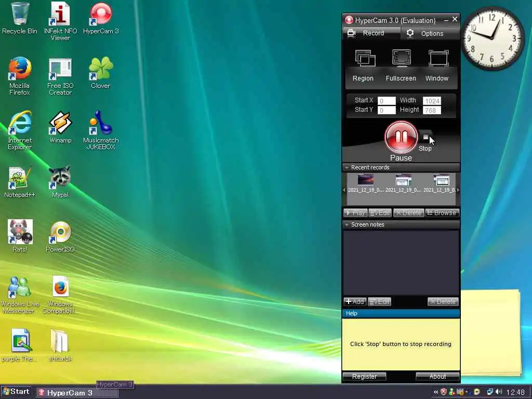Select the Mypal raccoon icon
Viewport: 532px width, 399px height.
(60, 182)
